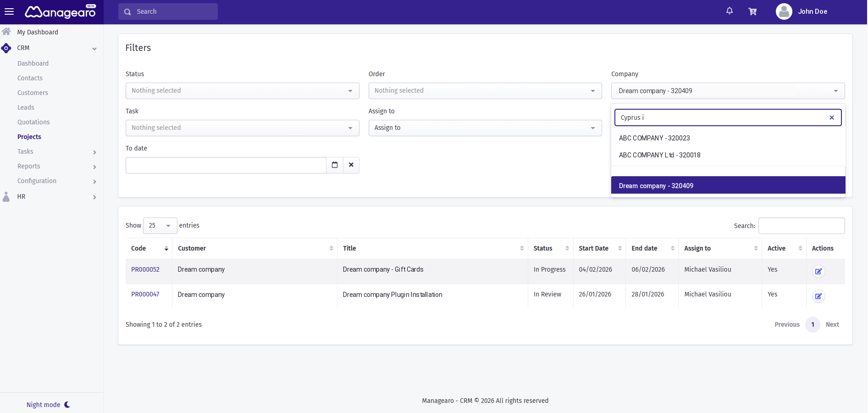Viewport: 868px width, 413px height.
Task: Click the John Doe avatar
Action: click(x=784, y=11)
